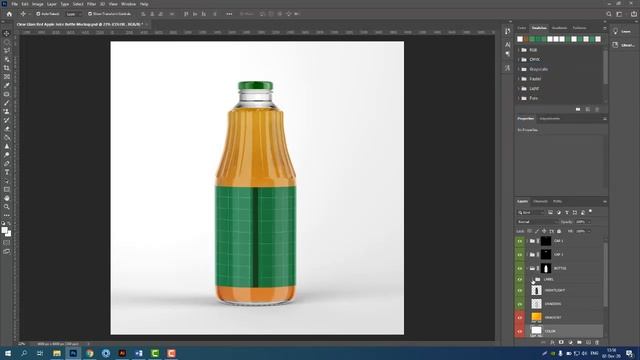The height and width of the screenshot is (360, 640).
Task: Click the orange swatch in recent swatches row
Action: pyautogui.click(x=526, y=39)
